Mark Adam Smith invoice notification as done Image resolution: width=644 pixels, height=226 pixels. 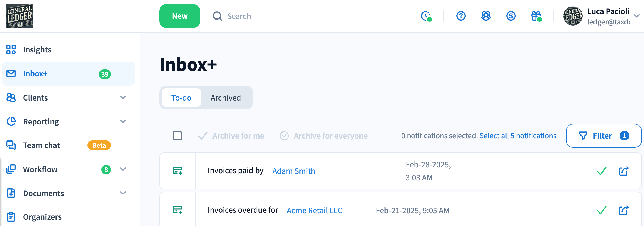[602, 171]
